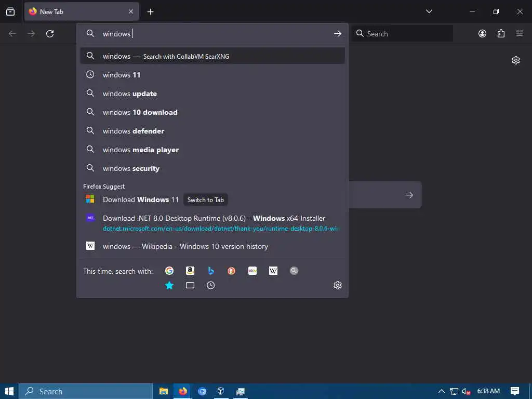
Task: Click the Go arrow in address bar
Action: point(337,34)
